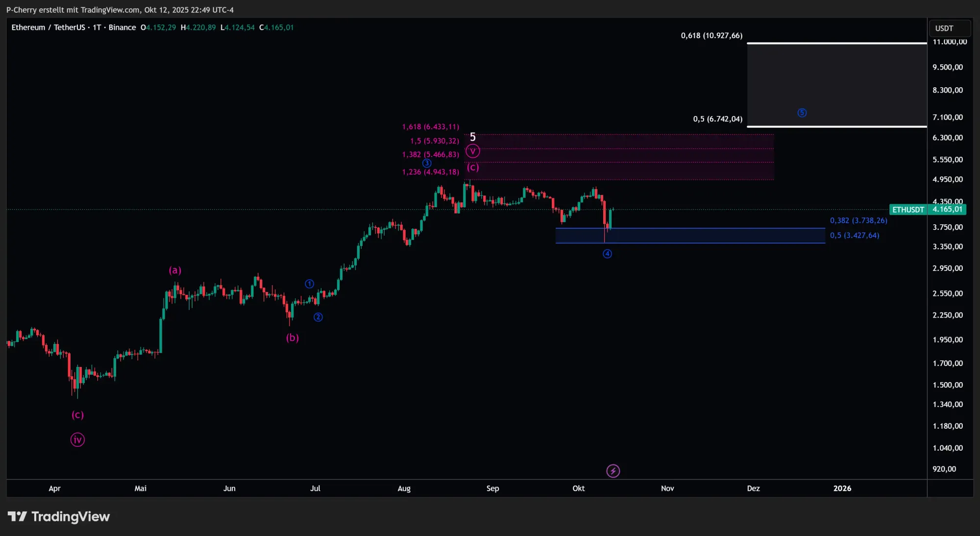Select the blue circled 5 wave label

pyautogui.click(x=802, y=113)
